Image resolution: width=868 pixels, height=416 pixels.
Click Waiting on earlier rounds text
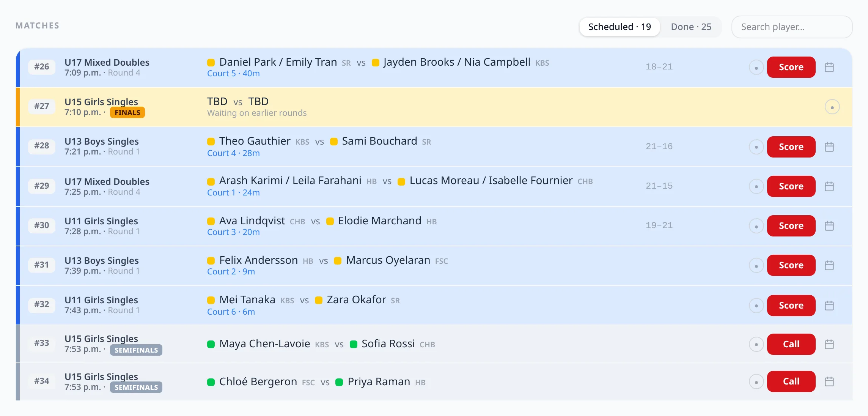point(257,113)
